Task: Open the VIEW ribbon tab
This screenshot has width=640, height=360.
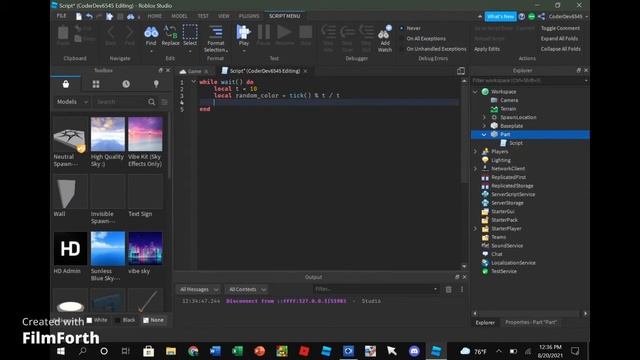Action: coord(224,16)
